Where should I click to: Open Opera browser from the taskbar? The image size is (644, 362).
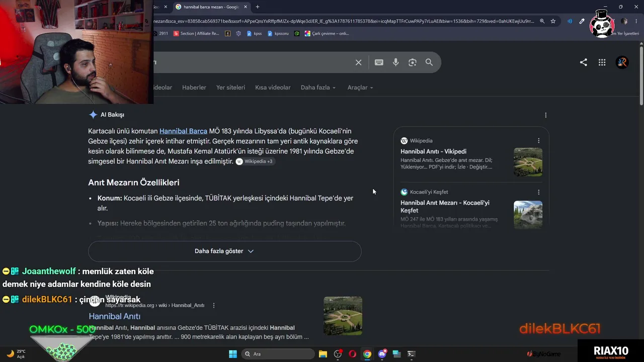(352, 354)
